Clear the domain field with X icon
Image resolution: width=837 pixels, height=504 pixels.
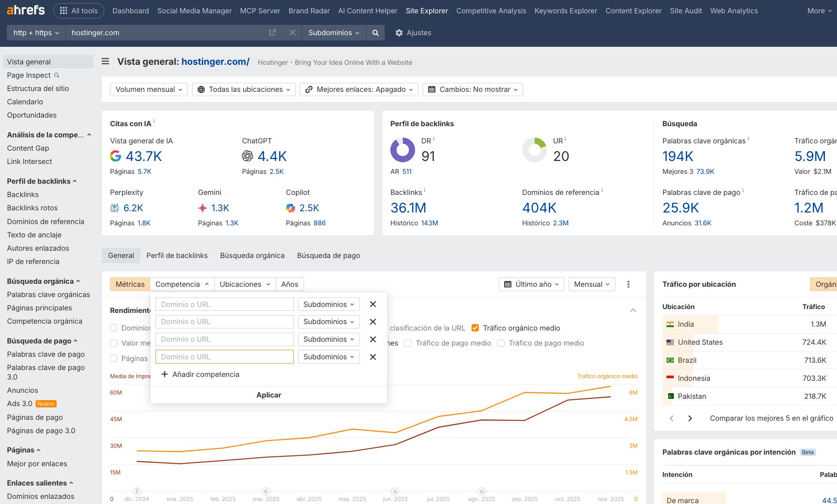point(292,33)
